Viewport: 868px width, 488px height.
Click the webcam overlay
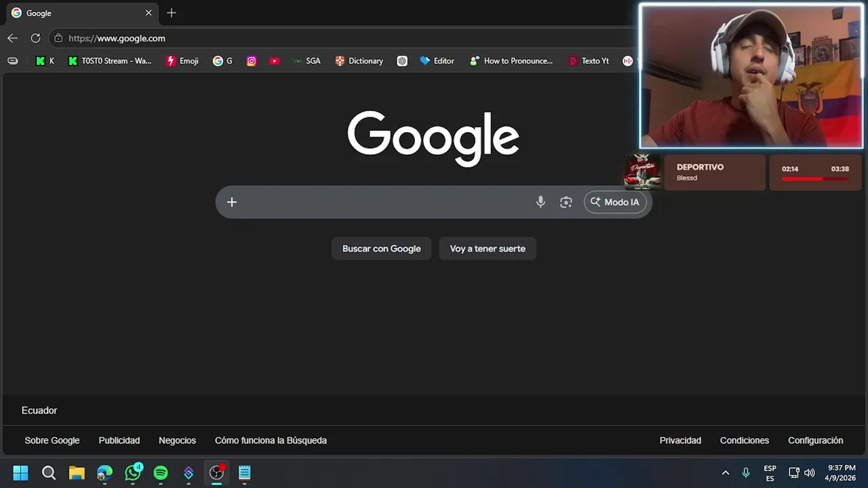tap(751, 76)
